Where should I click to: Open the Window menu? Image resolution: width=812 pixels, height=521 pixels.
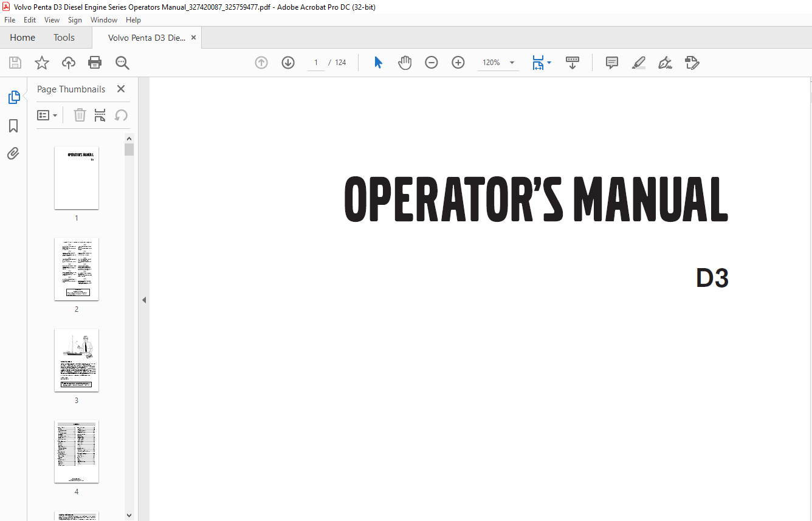point(104,20)
